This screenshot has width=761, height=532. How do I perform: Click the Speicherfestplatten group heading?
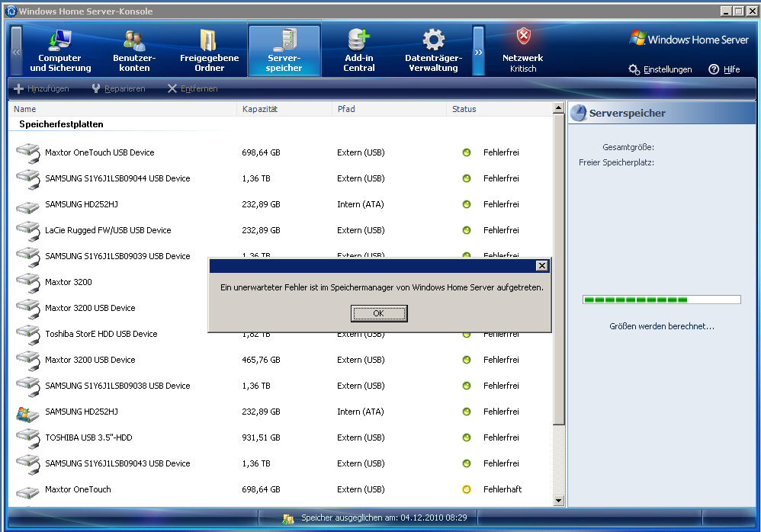(61, 124)
